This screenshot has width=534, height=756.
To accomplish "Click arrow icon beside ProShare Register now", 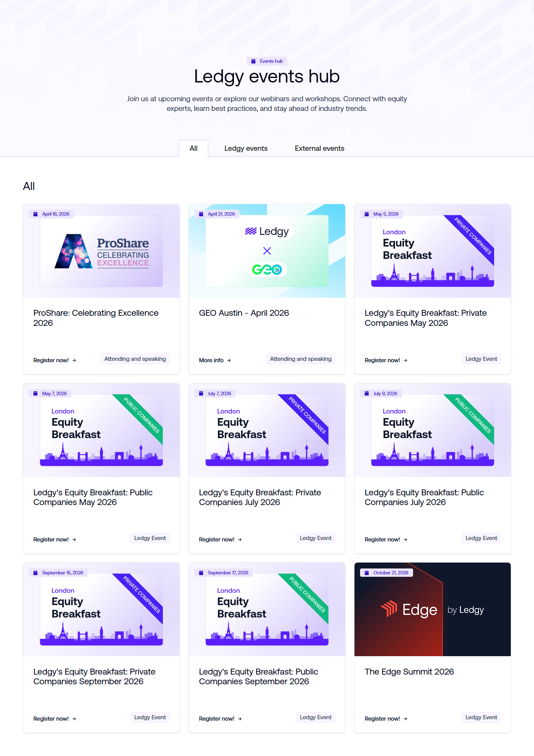I will tap(74, 360).
